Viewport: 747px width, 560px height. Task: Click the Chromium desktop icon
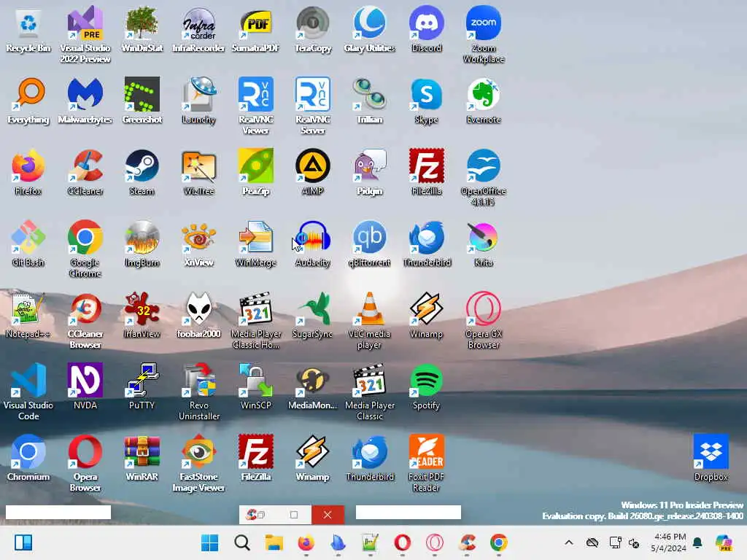point(28,458)
